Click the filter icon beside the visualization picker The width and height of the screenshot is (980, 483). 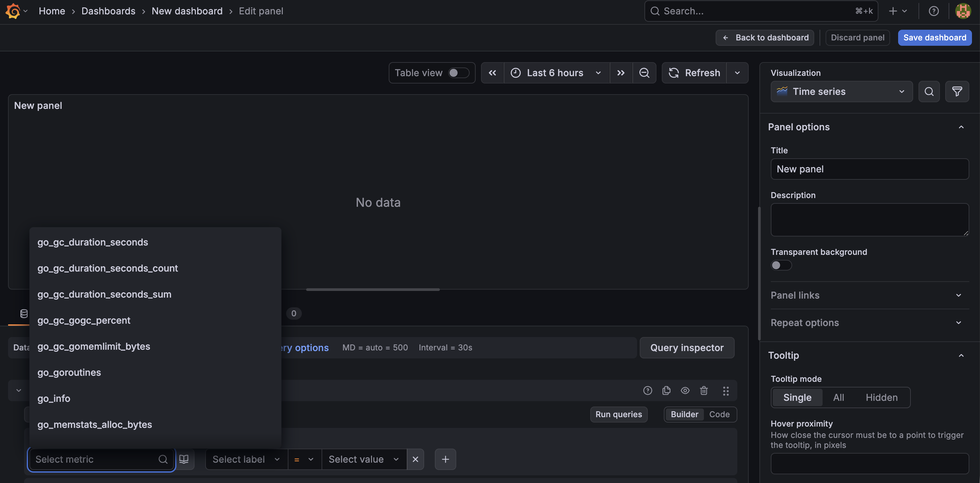click(x=957, y=91)
